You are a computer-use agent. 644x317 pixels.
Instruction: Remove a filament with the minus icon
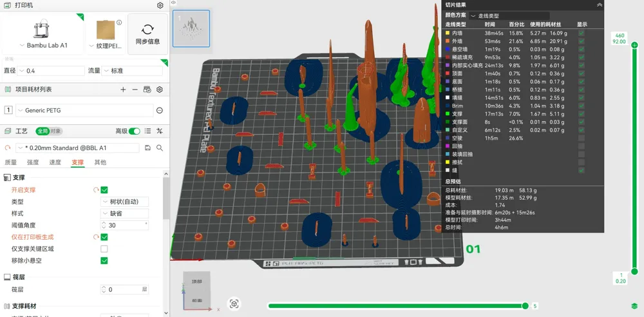tap(135, 89)
